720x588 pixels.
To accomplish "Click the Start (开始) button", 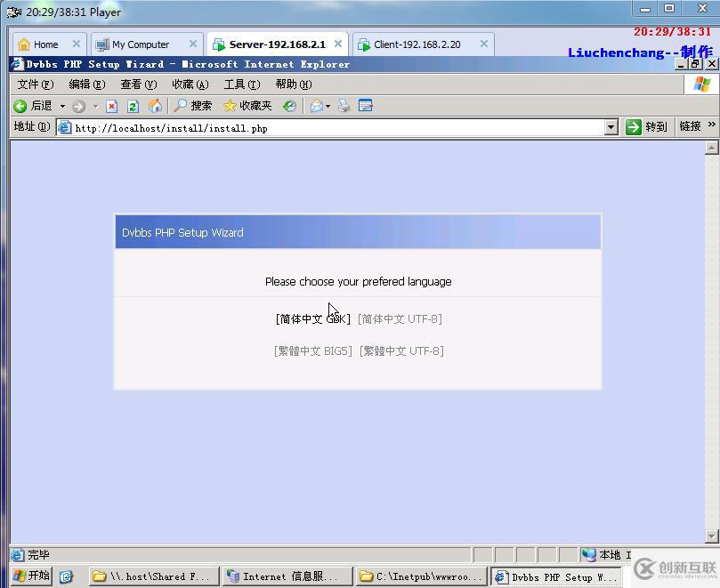I will (x=31, y=576).
